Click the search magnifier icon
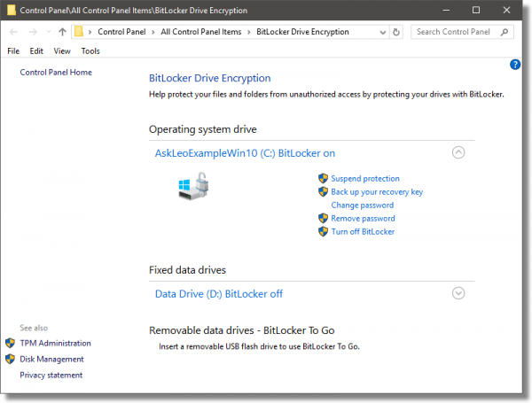Image resolution: width=532 pixels, height=403 pixels. tap(505, 32)
